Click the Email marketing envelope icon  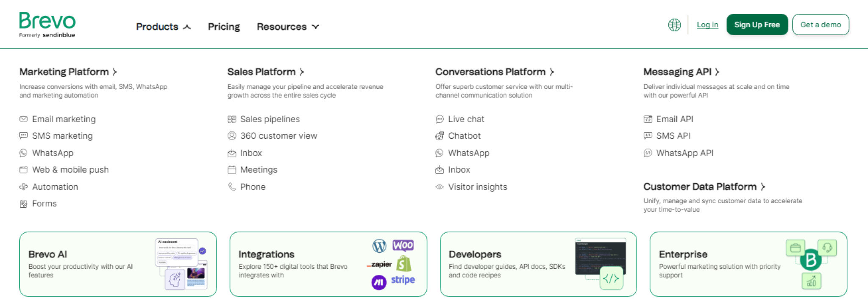[23, 119]
